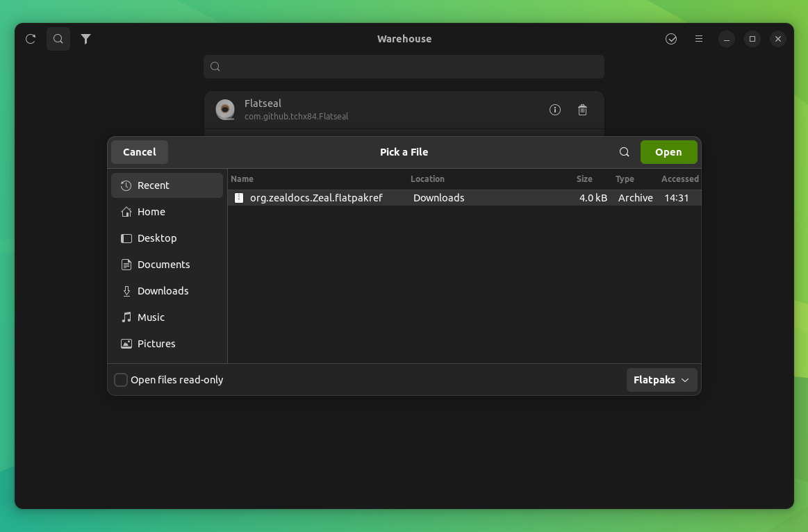The image size is (808, 532).
Task: Cancel the file picker dialog
Action: pyautogui.click(x=139, y=151)
